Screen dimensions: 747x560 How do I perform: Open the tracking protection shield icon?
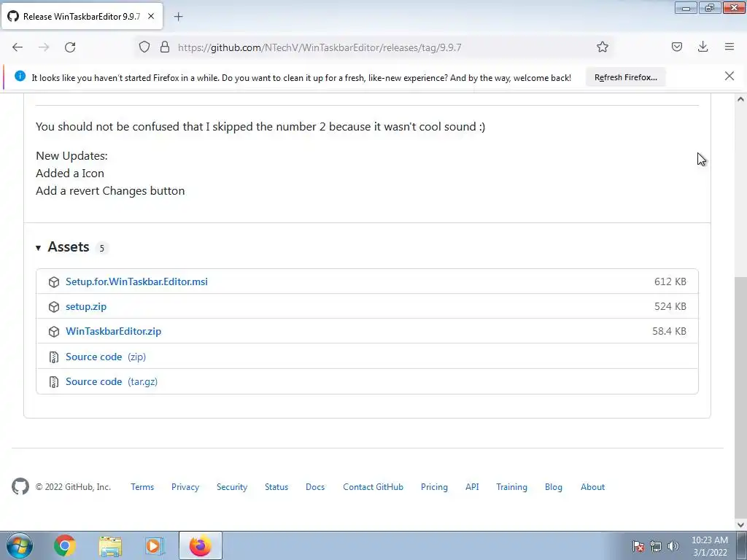[144, 47]
